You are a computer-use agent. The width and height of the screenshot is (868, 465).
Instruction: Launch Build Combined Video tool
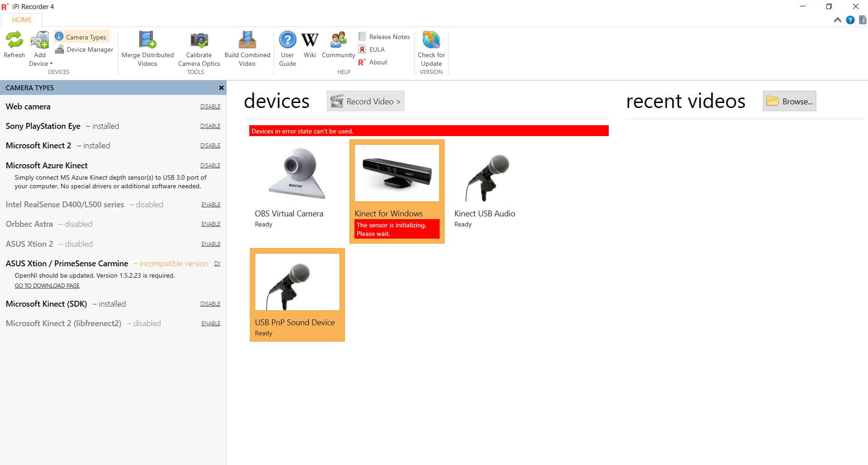pyautogui.click(x=247, y=49)
